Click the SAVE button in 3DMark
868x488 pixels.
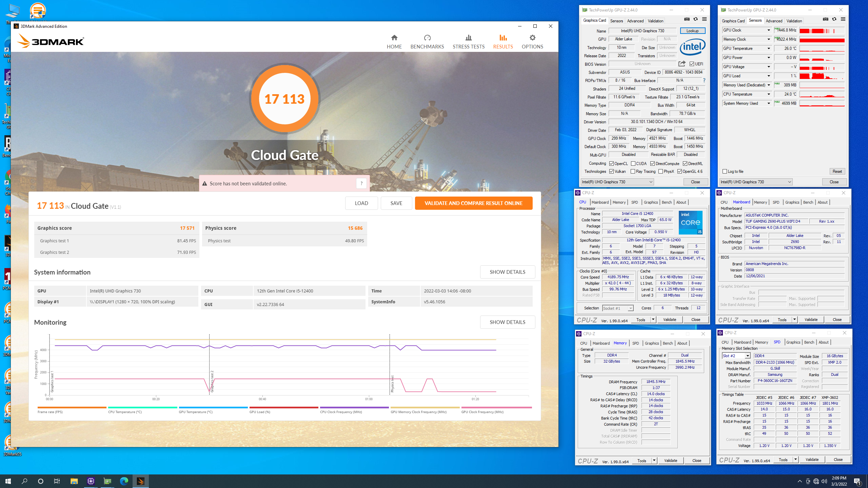(x=396, y=203)
